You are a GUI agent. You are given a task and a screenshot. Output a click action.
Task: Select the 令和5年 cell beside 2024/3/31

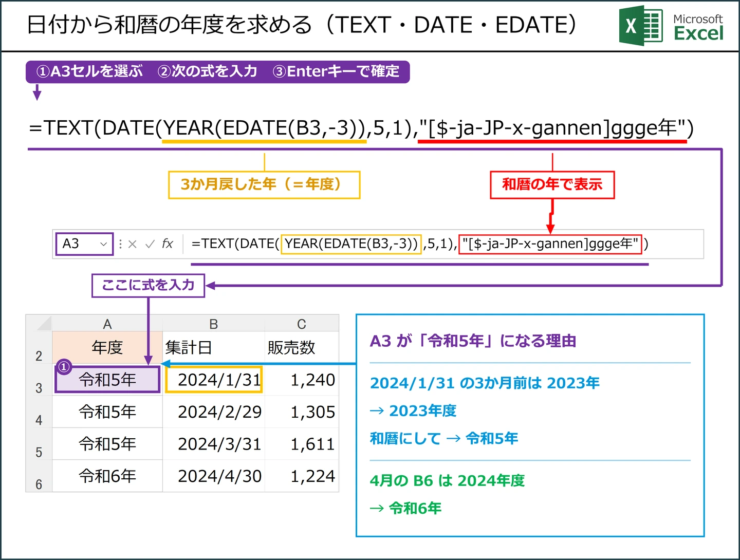pyautogui.click(x=107, y=444)
